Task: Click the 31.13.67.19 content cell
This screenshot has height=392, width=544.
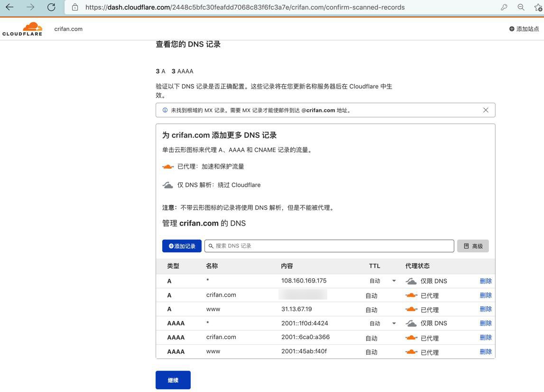Action: coord(296,309)
